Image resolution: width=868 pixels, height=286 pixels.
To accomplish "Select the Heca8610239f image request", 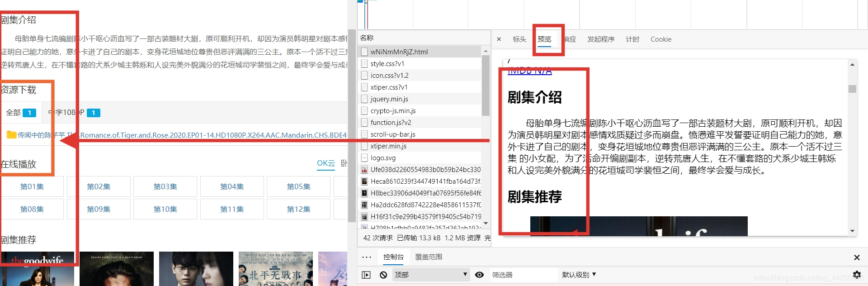I will [420, 181].
